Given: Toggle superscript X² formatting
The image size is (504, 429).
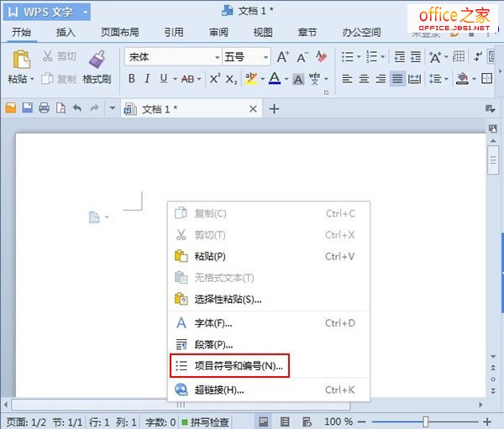Looking at the screenshot, I should (x=215, y=78).
